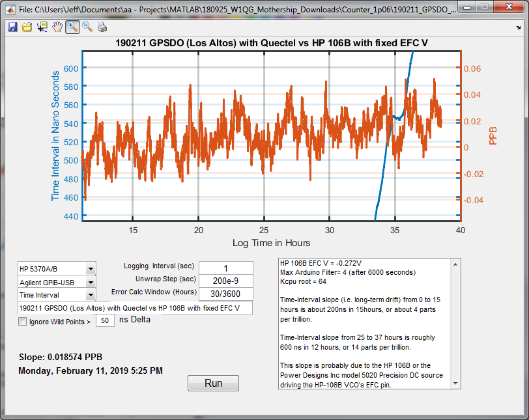Viewport: 529px width, 420px height.
Task: Click the notes box scrollbar down arrow
Action: pos(455,384)
